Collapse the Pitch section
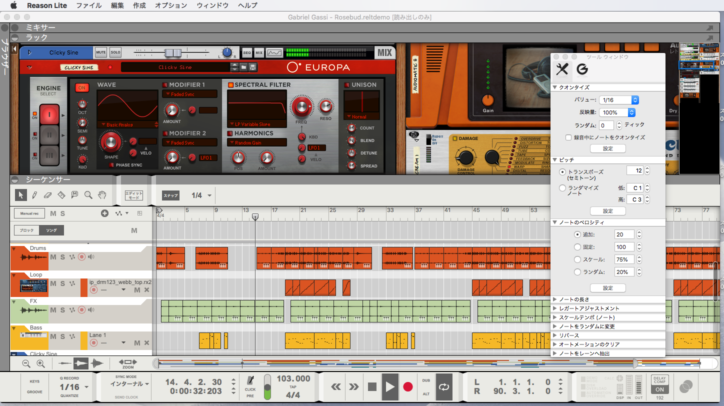724x406 pixels. tap(555, 160)
